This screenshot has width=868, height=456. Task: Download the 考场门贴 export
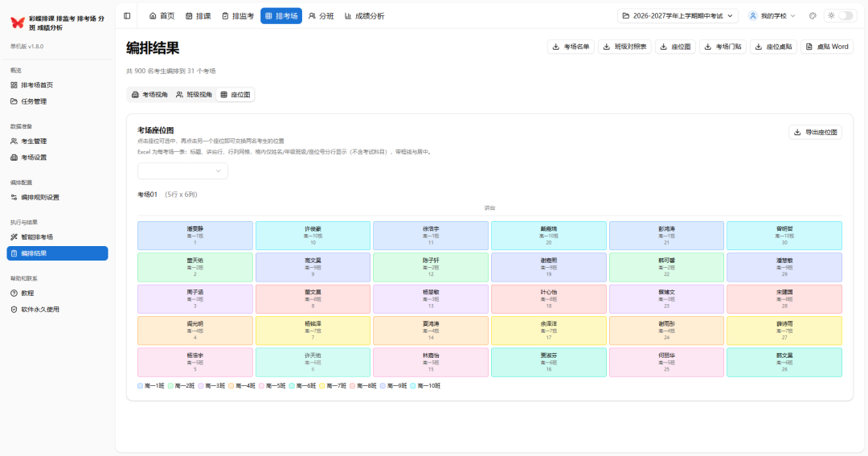[723, 47]
